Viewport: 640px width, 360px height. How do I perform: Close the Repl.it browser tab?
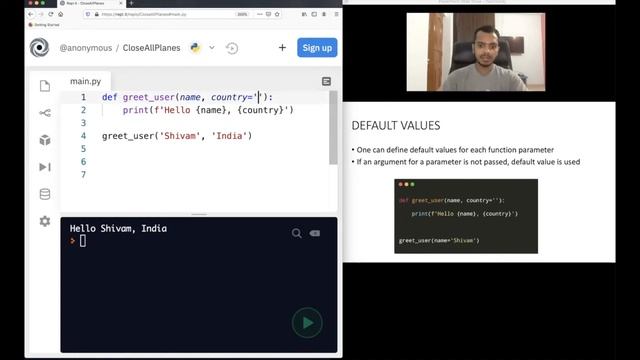[x=120, y=3]
